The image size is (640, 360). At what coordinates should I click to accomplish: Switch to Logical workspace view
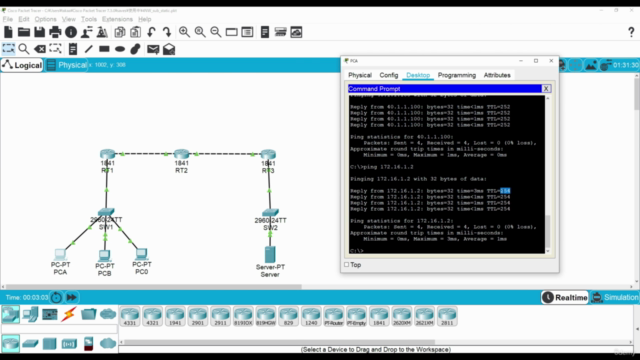click(x=22, y=65)
